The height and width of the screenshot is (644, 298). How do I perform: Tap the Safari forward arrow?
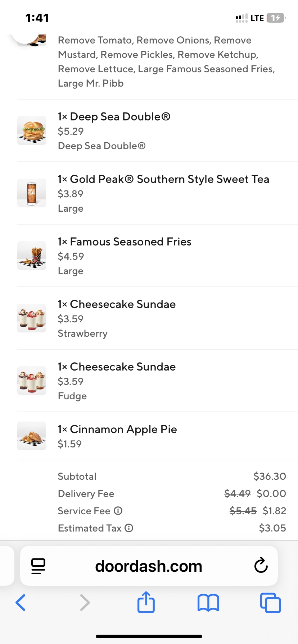tap(85, 603)
